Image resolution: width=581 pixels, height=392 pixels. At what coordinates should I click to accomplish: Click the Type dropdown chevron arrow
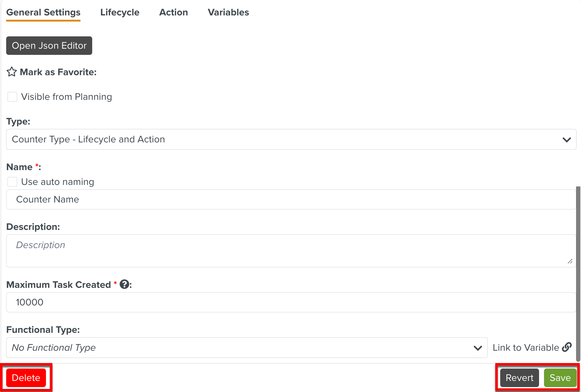point(567,140)
